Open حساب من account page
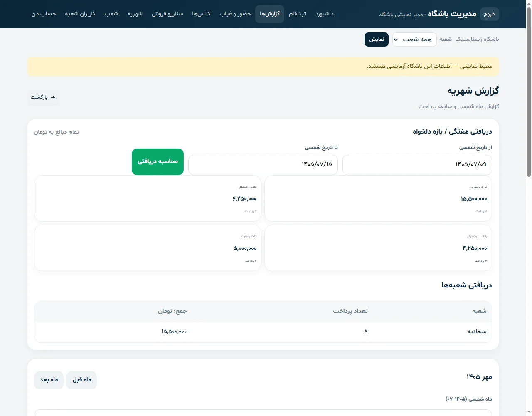Viewport: 532px width, 416px height. click(x=44, y=14)
